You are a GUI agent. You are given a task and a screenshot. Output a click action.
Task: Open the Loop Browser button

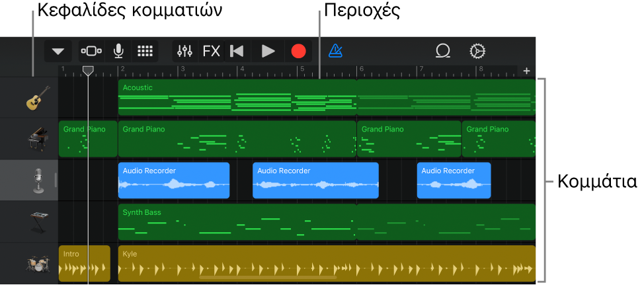pos(443,52)
